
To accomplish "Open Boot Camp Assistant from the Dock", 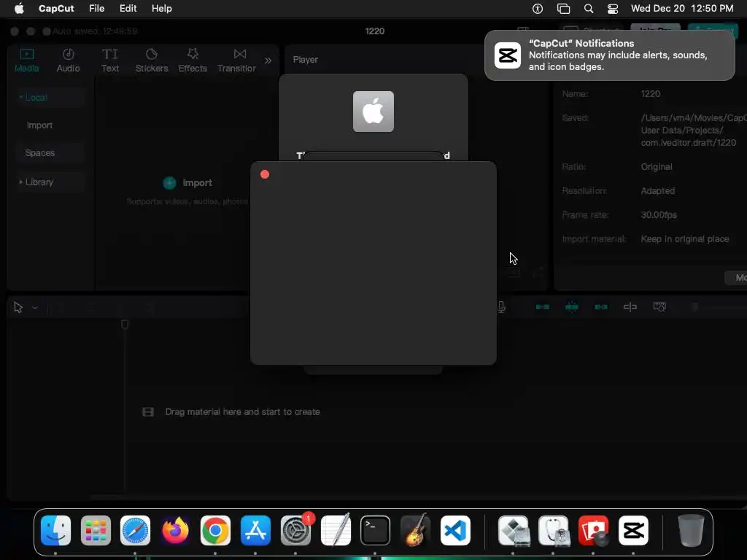I will pyautogui.click(x=513, y=530).
